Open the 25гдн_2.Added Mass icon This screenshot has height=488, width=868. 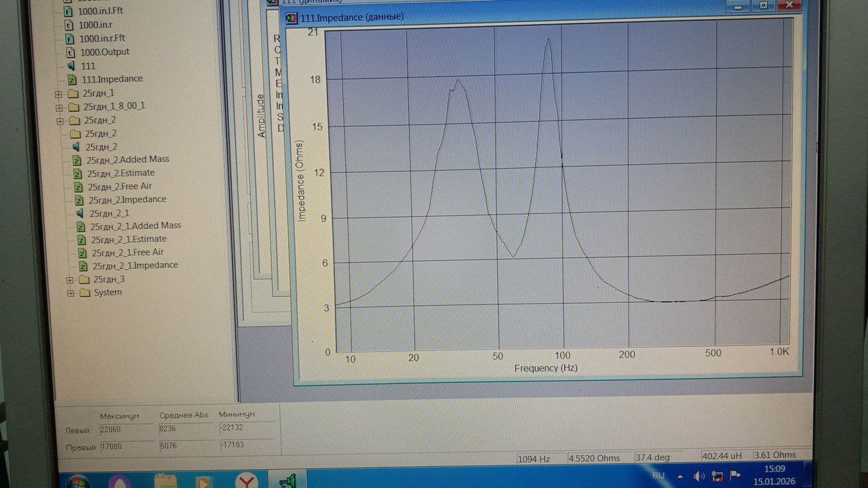pyautogui.click(x=77, y=161)
